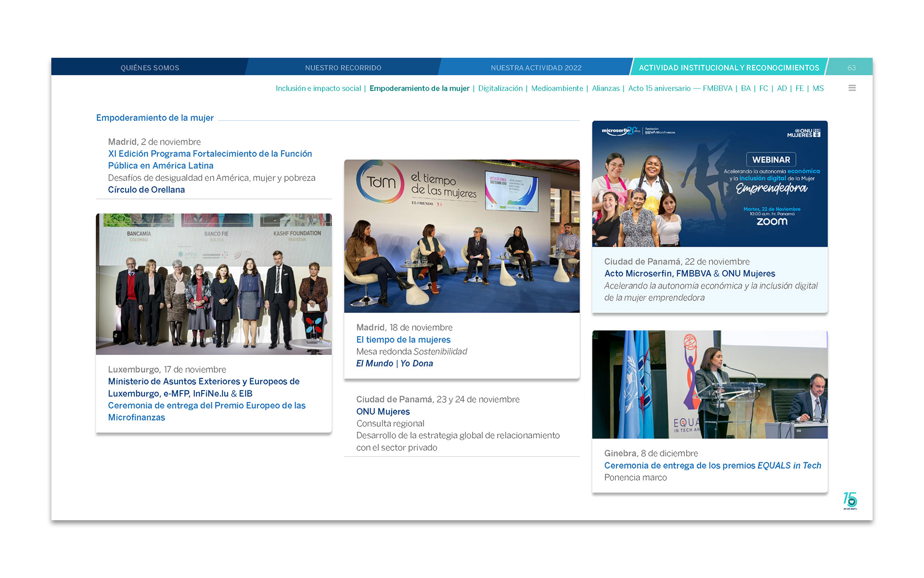Open the EQUALS in Tech ceremony link
The image size is (924, 578).
[712, 466]
